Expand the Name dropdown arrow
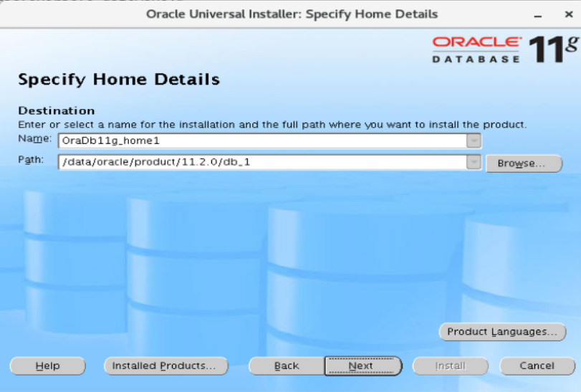 click(474, 140)
